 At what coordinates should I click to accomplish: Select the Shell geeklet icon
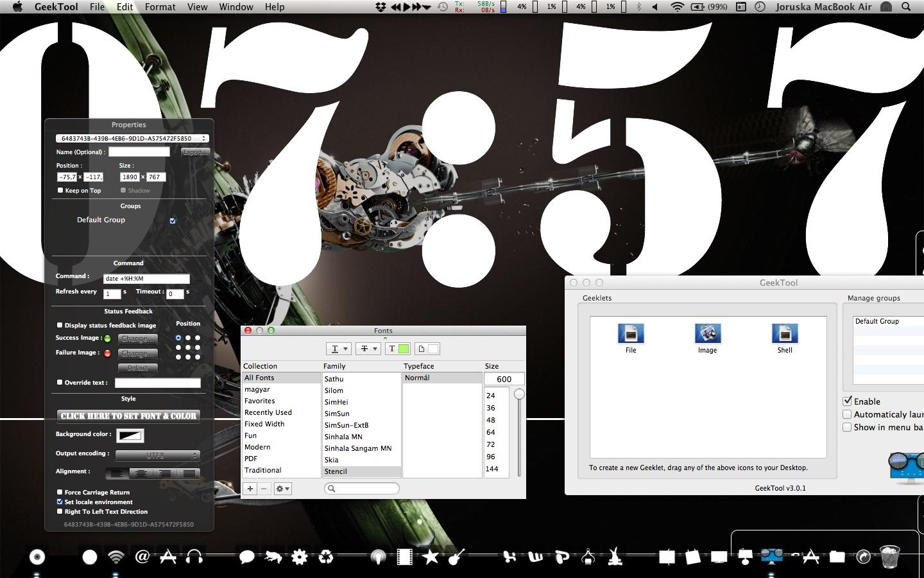point(785,334)
